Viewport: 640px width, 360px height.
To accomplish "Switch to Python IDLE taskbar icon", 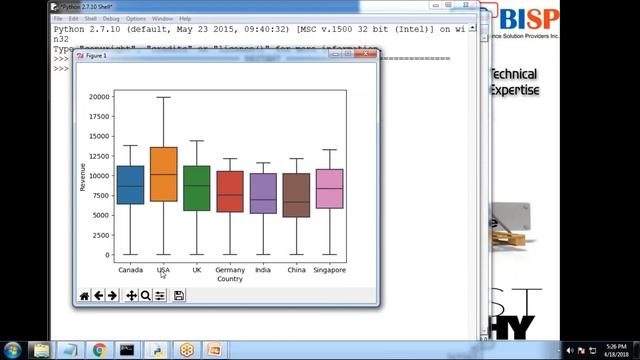I will pos(157,350).
